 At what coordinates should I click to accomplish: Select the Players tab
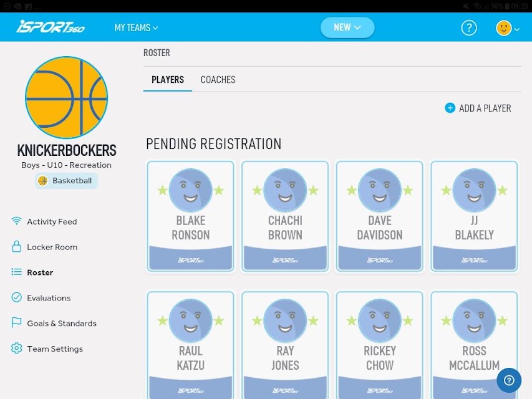168,80
